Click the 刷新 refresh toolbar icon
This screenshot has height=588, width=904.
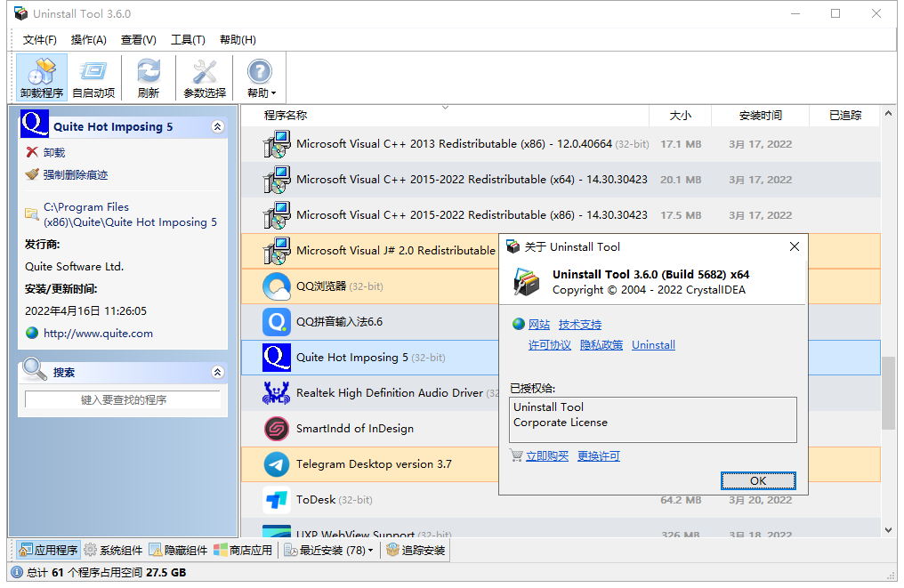[x=149, y=77]
